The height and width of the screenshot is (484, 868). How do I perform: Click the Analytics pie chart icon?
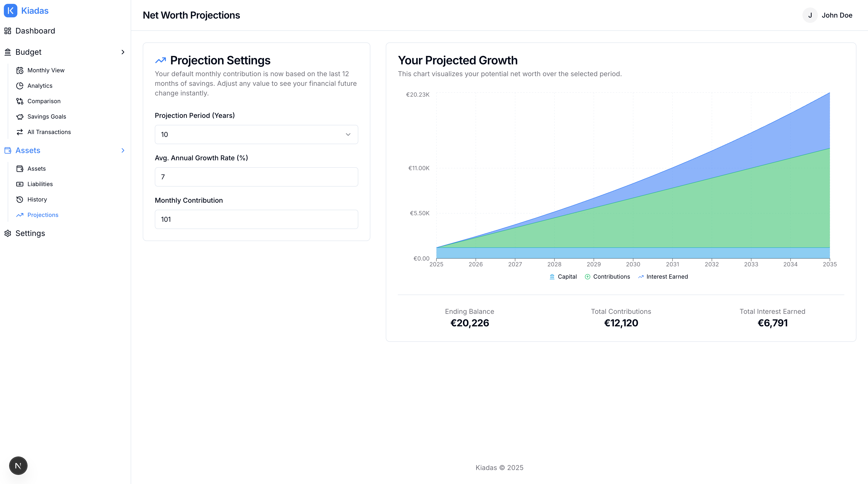point(20,86)
